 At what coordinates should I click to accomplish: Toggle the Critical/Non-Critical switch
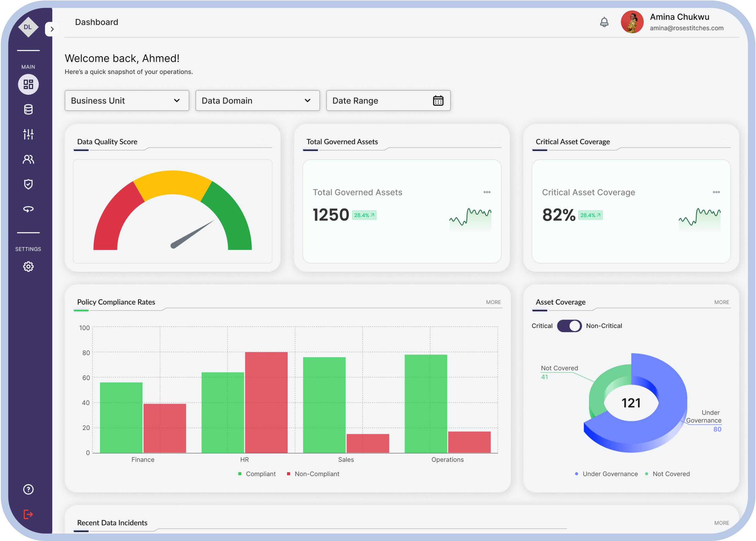pyautogui.click(x=569, y=326)
